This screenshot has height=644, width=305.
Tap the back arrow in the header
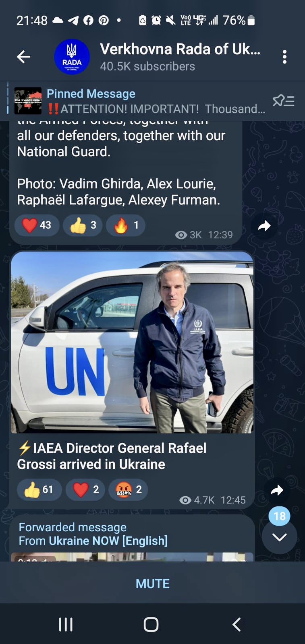(23, 57)
